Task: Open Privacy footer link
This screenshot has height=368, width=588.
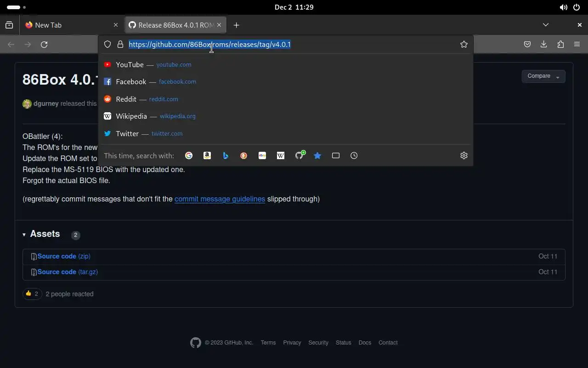Action: click(x=292, y=343)
